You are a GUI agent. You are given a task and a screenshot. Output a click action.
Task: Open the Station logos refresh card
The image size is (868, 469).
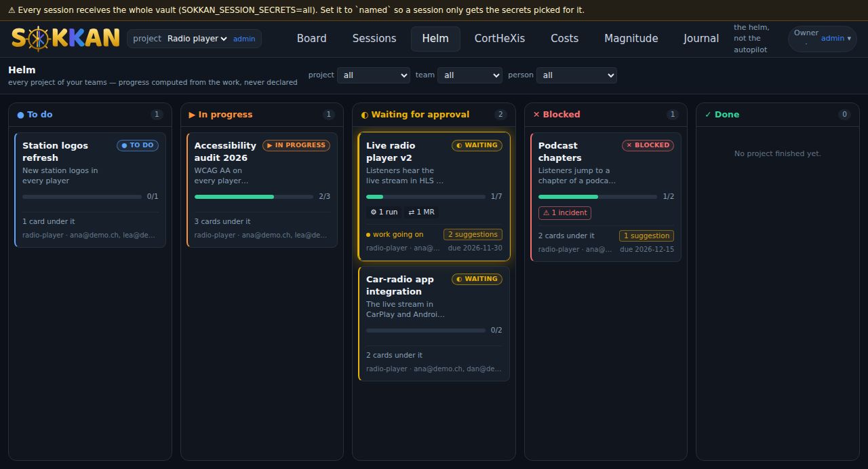click(x=90, y=190)
